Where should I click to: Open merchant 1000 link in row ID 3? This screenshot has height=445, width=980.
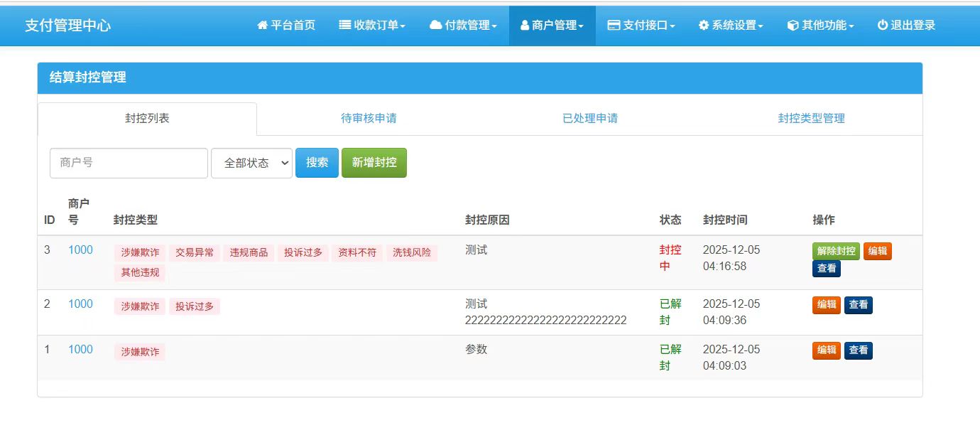click(80, 250)
